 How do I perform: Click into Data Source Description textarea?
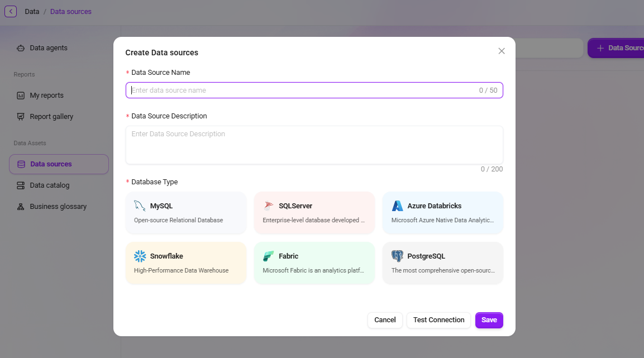314,145
